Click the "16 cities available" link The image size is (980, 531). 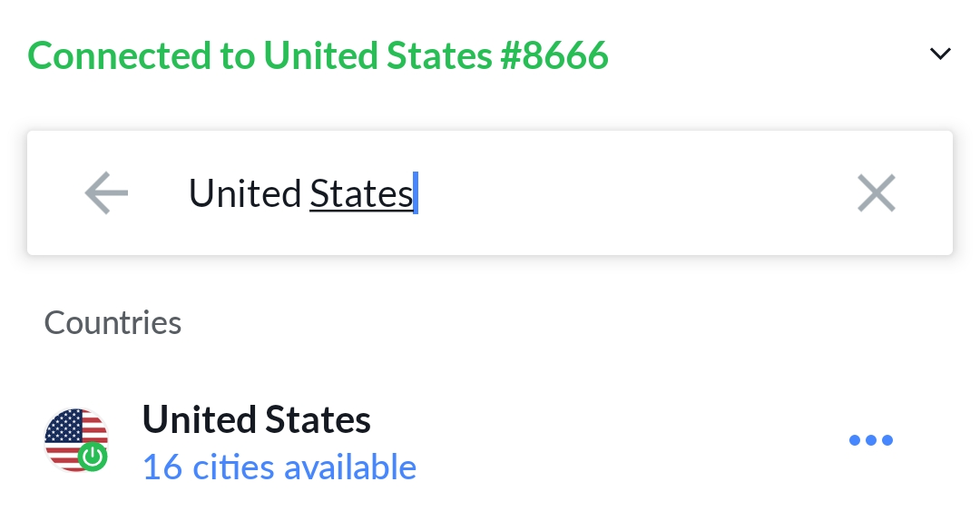tap(279, 467)
